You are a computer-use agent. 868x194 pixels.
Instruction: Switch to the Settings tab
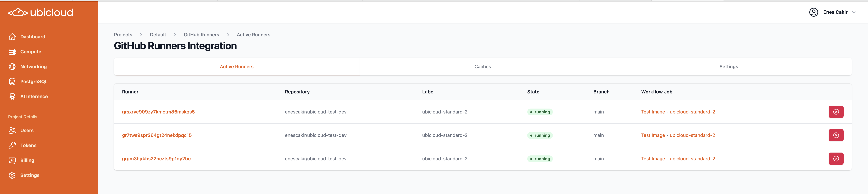click(728, 66)
